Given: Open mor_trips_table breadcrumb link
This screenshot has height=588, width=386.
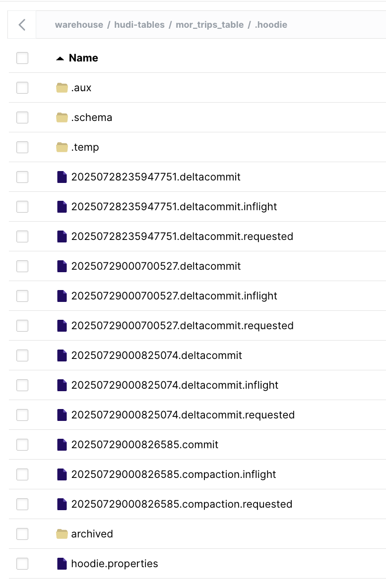Looking at the screenshot, I should click(x=210, y=25).
